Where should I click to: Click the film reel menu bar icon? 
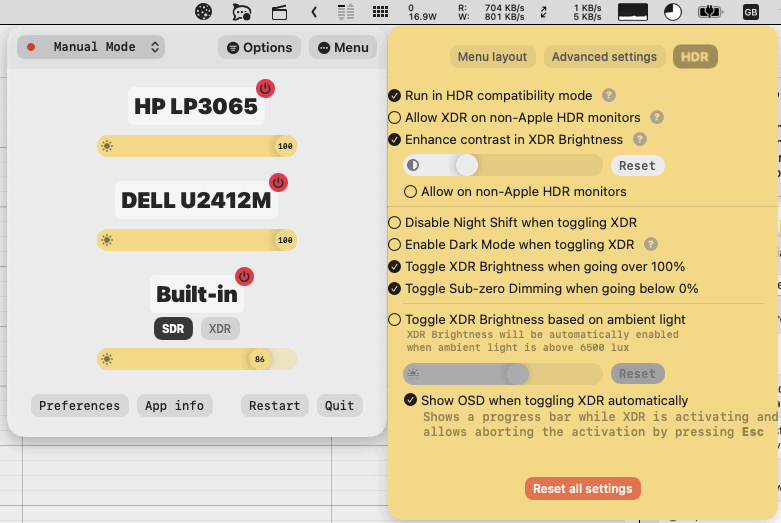(203, 11)
